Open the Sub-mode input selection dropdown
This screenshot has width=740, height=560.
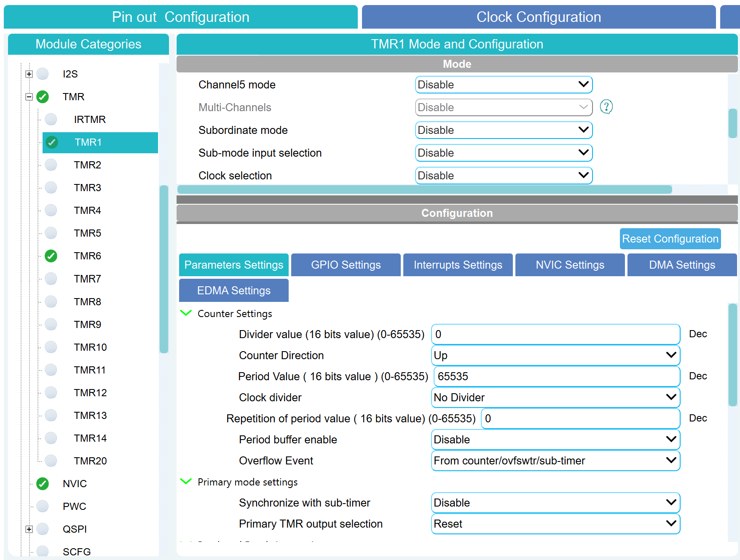coord(504,153)
